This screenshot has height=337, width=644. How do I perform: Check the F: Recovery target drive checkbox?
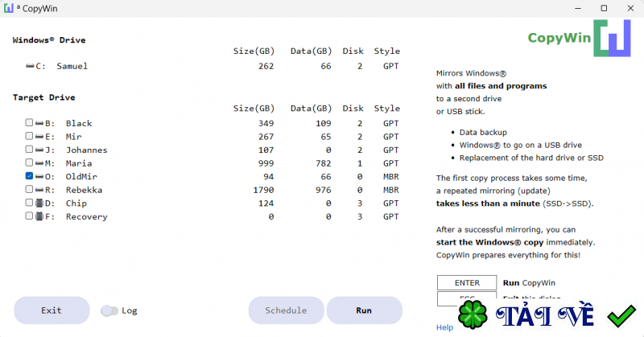pos(29,216)
